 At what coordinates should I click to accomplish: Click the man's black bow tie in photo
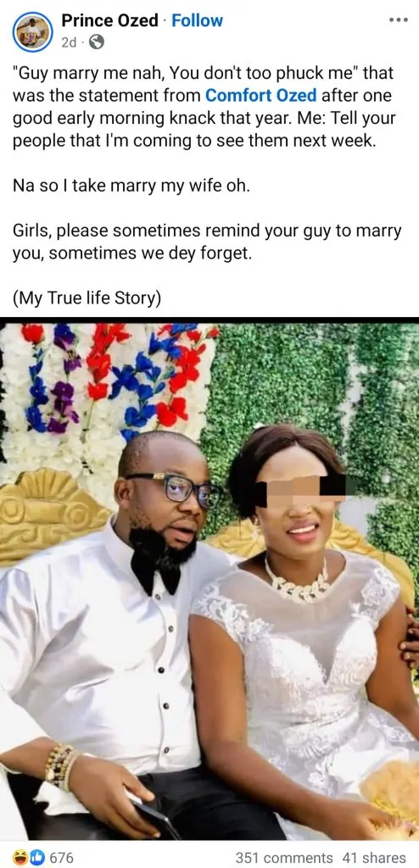pos(154,565)
